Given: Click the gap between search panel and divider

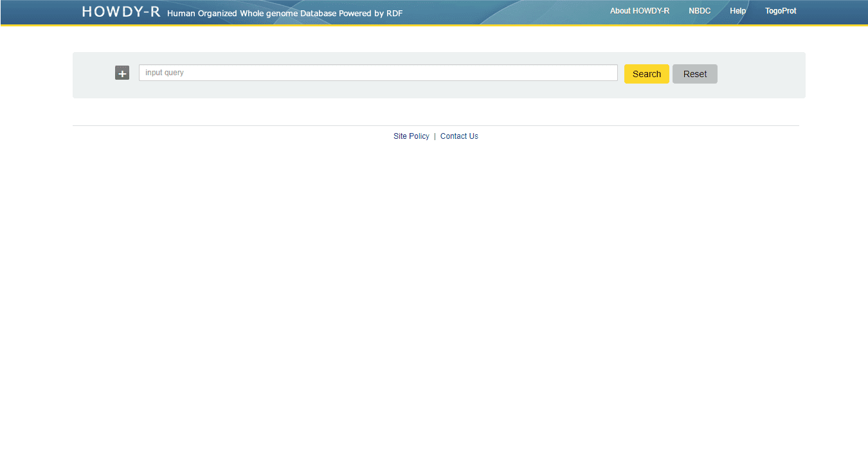Looking at the screenshot, I should pyautogui.click(x=434, y=112).
